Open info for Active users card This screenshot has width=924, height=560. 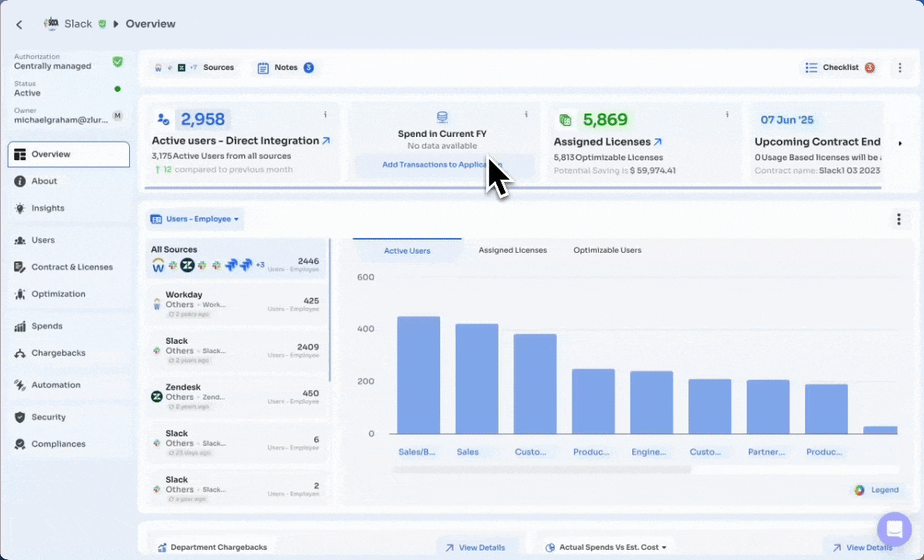(325, 114)
